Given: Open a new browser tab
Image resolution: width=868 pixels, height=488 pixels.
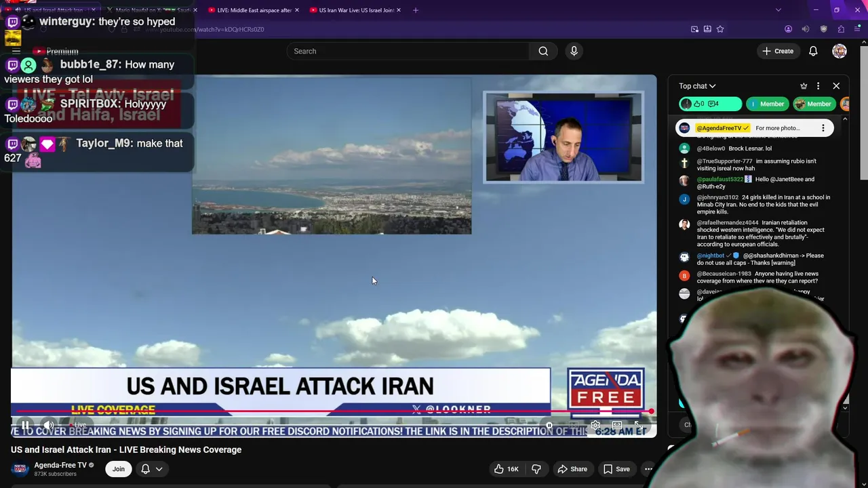Looking at the screenshot, I should point(416,10).
